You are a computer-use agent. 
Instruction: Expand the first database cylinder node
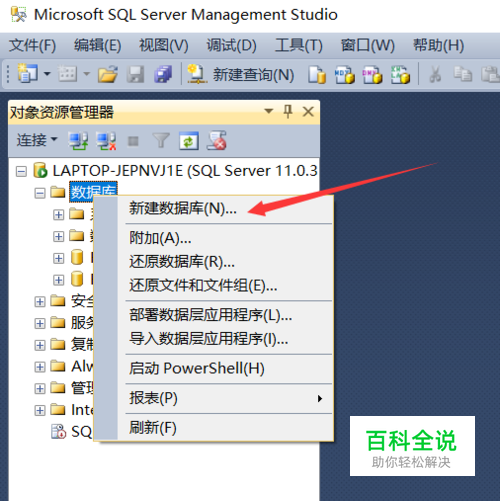58,258
